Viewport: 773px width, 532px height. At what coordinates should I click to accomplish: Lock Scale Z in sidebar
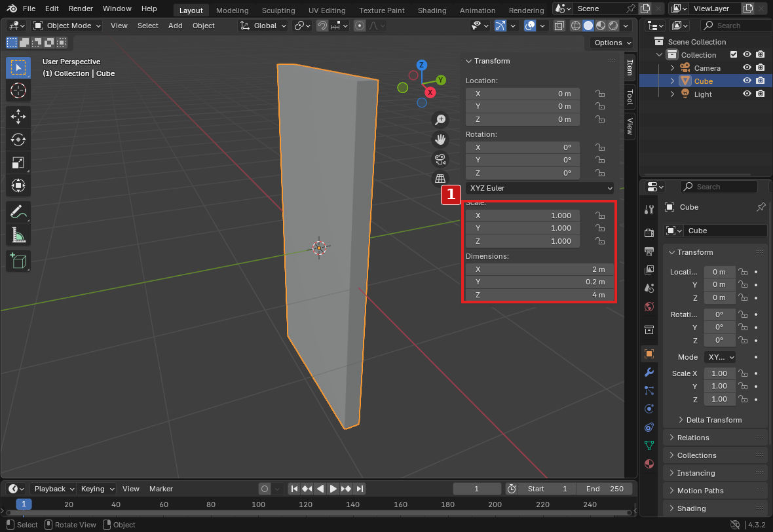[x=599, y=241]
